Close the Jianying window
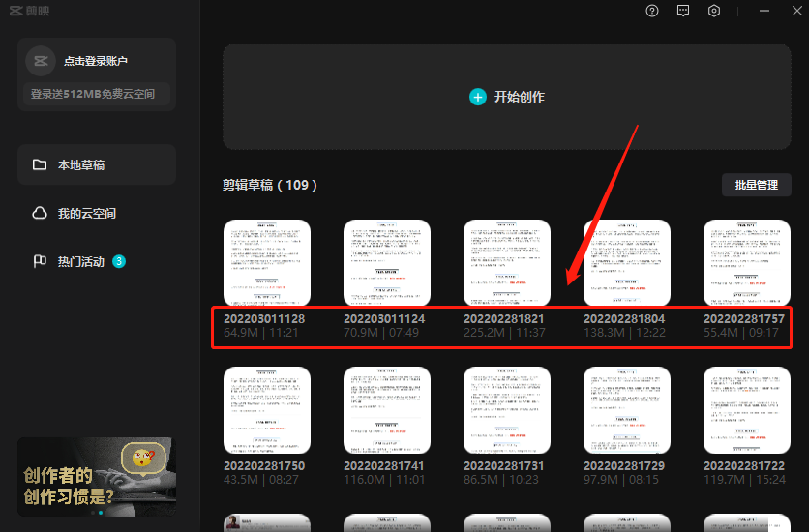 tap(797, 11)
